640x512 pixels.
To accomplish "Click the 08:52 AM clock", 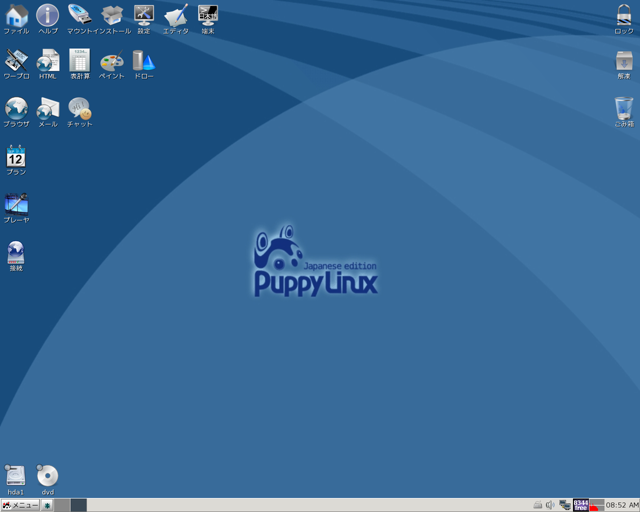I will (x=622, y=505).
